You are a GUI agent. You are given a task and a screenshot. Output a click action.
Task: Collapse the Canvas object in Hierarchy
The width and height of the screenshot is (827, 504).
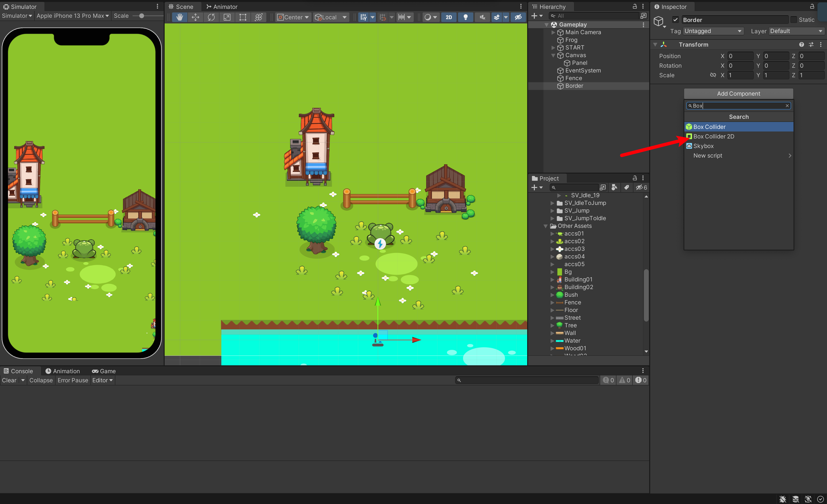pos(553,55)
